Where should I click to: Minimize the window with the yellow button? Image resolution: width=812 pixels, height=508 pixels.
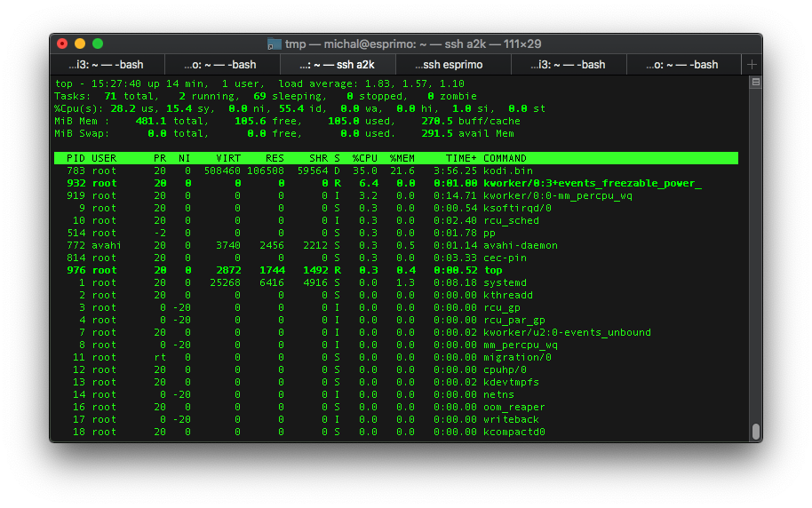click(80, 44)
